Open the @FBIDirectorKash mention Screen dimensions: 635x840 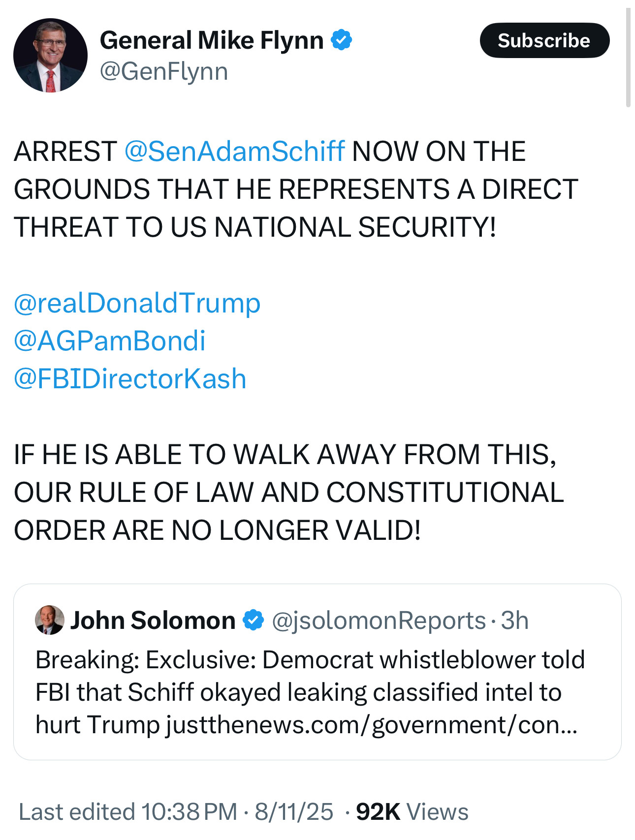click(130, 378)
